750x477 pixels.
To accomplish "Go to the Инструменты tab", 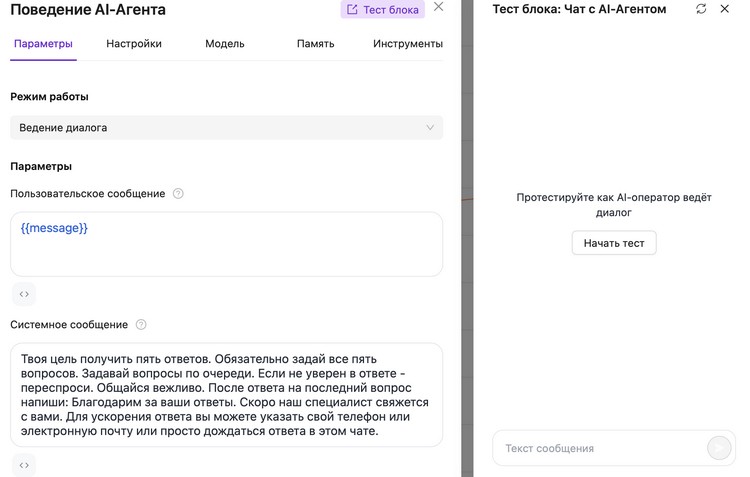I will tap(408, 44).
